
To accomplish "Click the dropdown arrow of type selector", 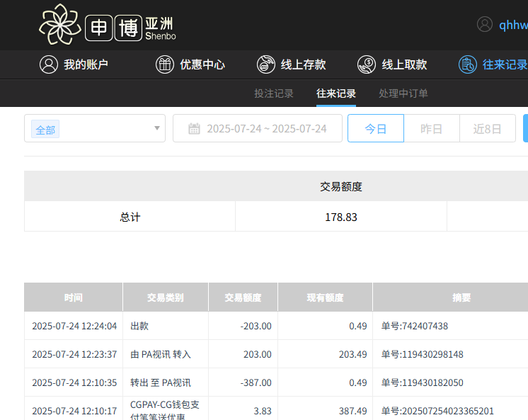I will pyautogui.click(x=157, y=129).
